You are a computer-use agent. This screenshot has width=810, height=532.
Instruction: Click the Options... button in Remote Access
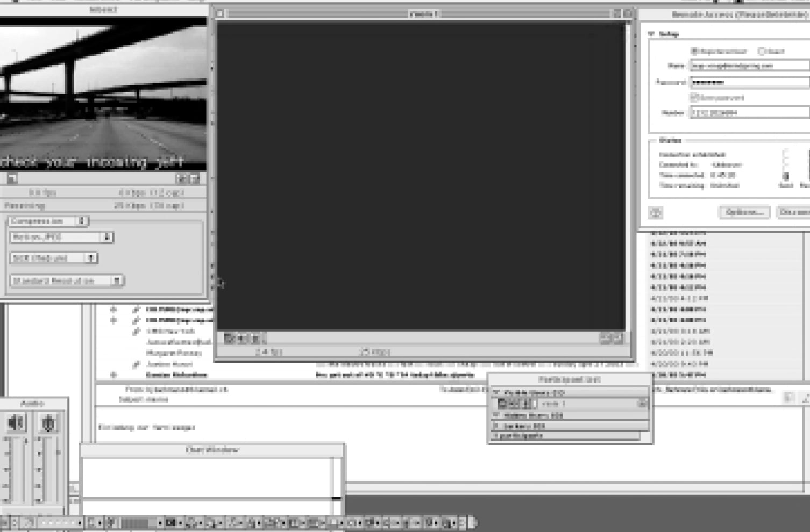(744, 212)
